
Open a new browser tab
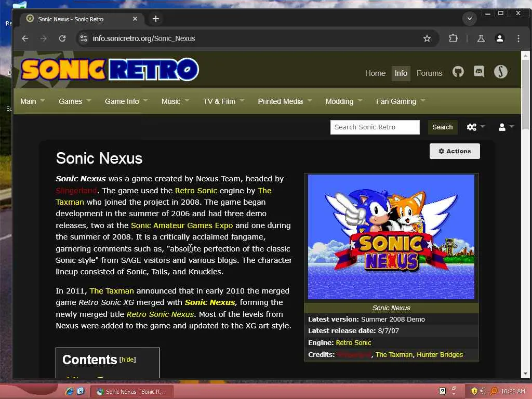pyautogui.click(x=156, y=19)
